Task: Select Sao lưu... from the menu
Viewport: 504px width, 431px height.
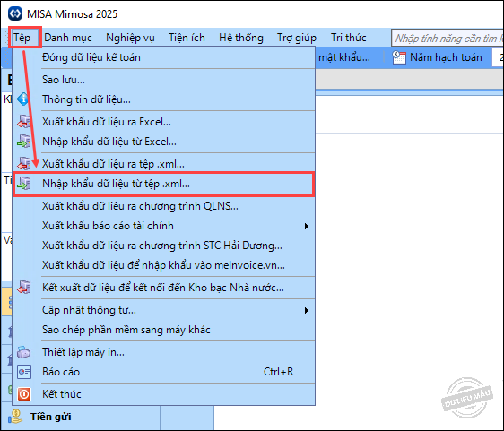Action: 163,80
